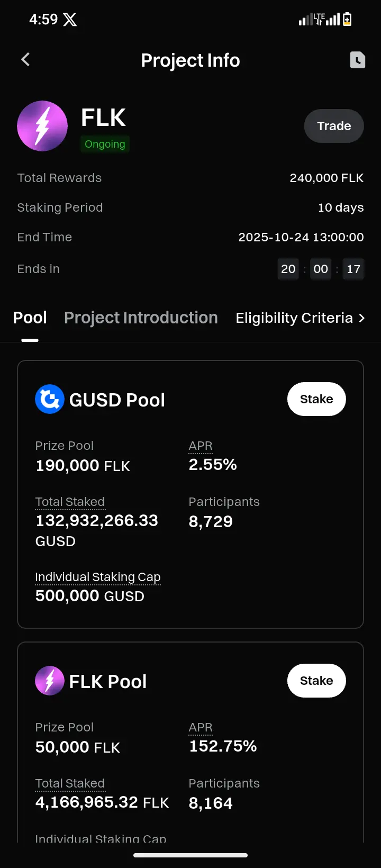Screen dimensions: 381x868
Task: Stake in the GUSD Pool
Action: pyautogui.click(x=316, y=399)
